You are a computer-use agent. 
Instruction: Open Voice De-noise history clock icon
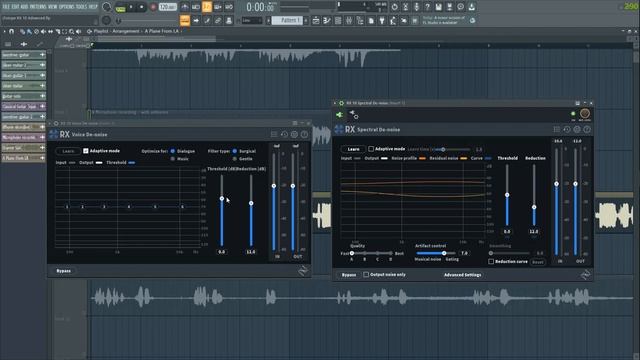(x=284, y=134)
